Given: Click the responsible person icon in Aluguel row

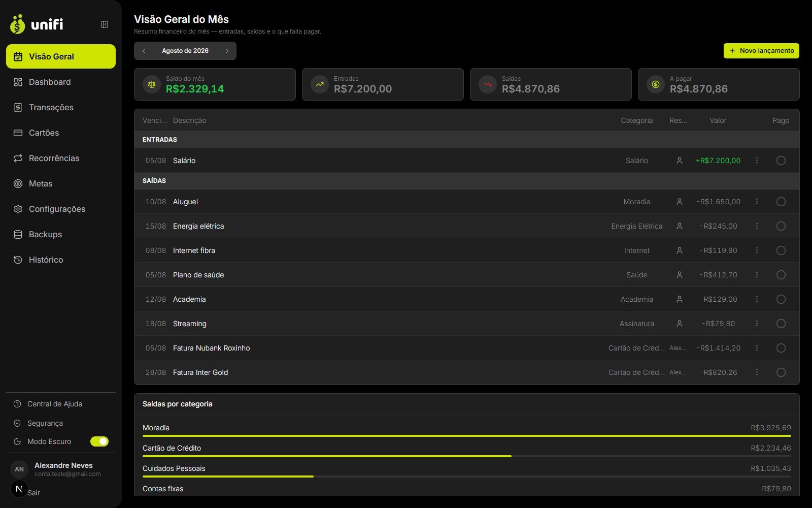Looking at the screenshot, I should (679, 202).
